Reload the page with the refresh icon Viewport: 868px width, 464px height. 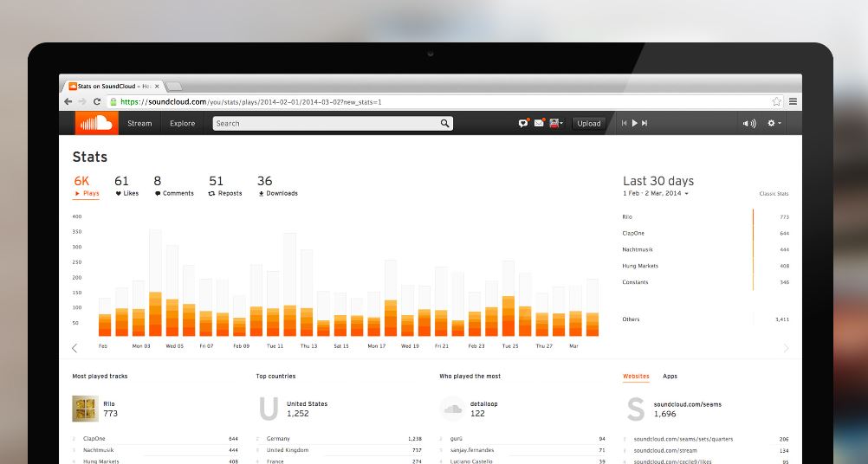[97, 102]
